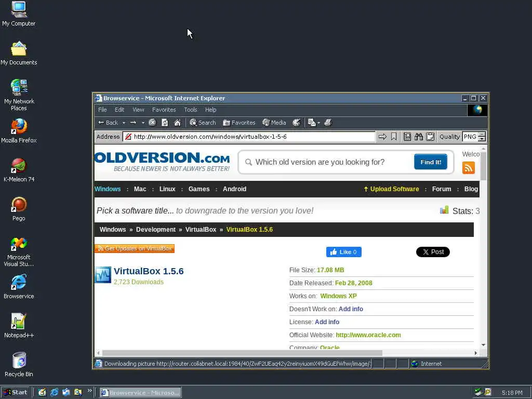Open the http://www.oracle.com official website link
The width and height of the screenshot is (532, 399).
368,335
